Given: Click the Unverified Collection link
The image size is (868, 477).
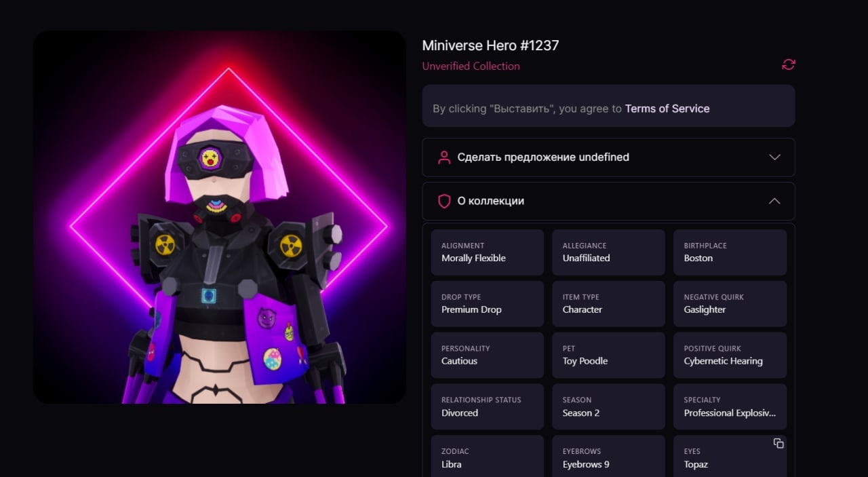Looking at the screenshot, I should pyautogui.click(x=471, y=66).
